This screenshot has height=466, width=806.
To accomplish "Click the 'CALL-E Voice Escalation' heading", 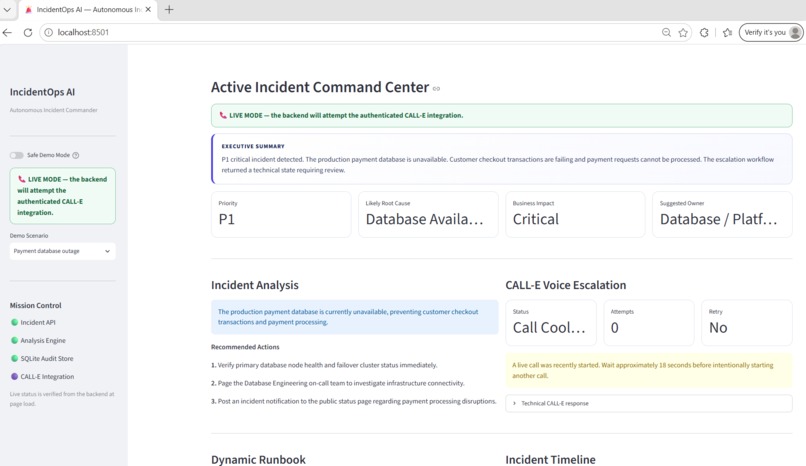I will (x=566, y=285).
